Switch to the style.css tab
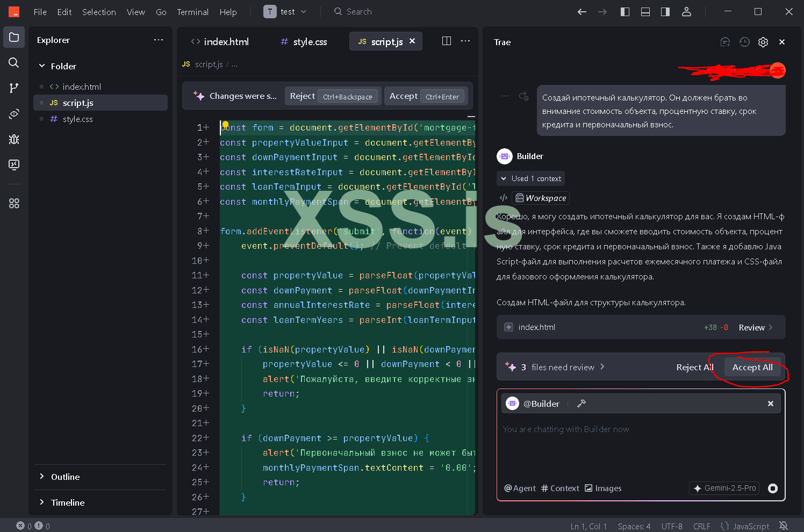The height and width of the screenshot is (532, 804). pos(304,41)
